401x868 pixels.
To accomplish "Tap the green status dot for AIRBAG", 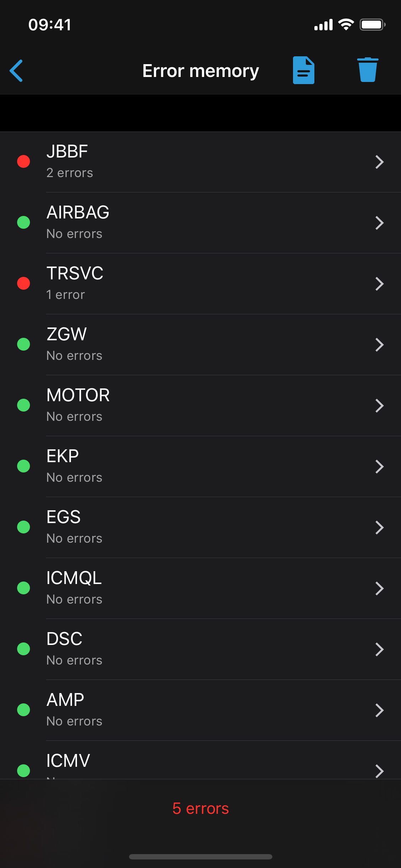I will pyautogui.click(x=24, y=222).
